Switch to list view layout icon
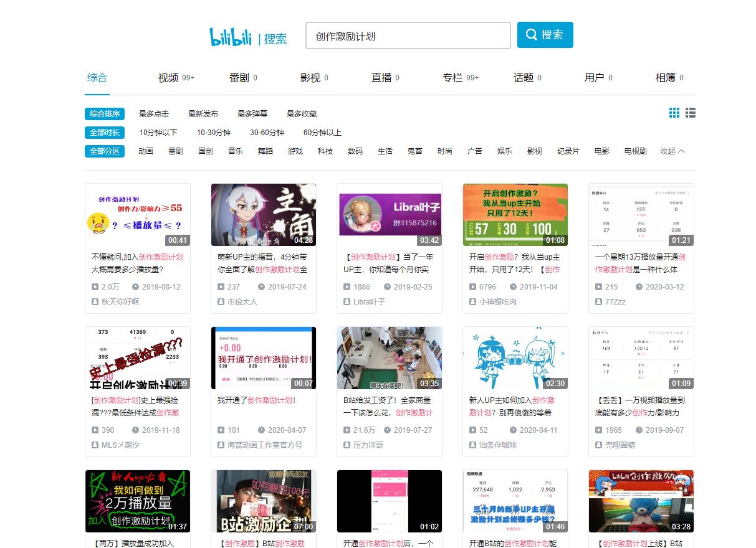This screenshot has width=756, height=548. 690,113
